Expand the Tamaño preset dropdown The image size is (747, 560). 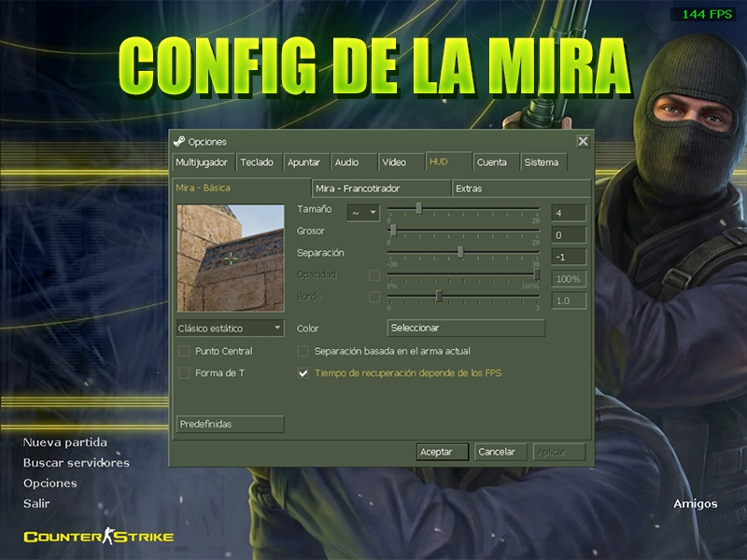tap(363, 213)
